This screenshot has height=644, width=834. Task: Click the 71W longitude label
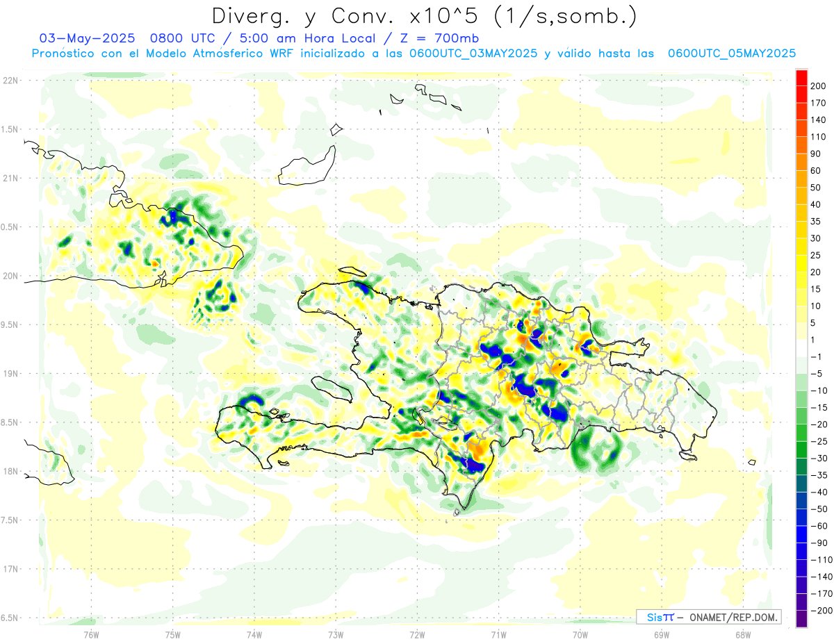pyautogui.click(x=498, y=634)
